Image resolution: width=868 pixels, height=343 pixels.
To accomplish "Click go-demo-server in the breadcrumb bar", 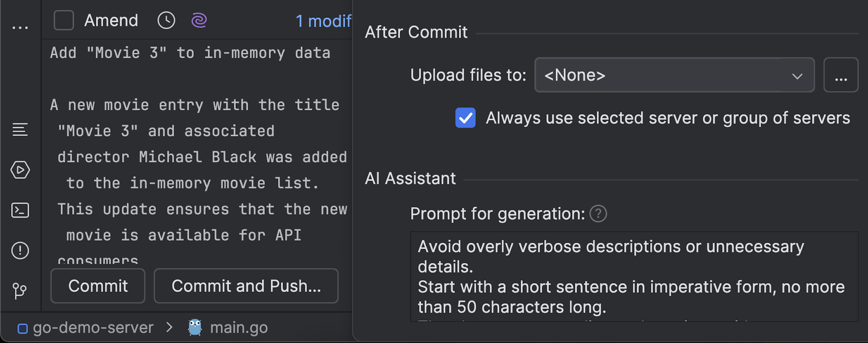I will pos(93,328).
